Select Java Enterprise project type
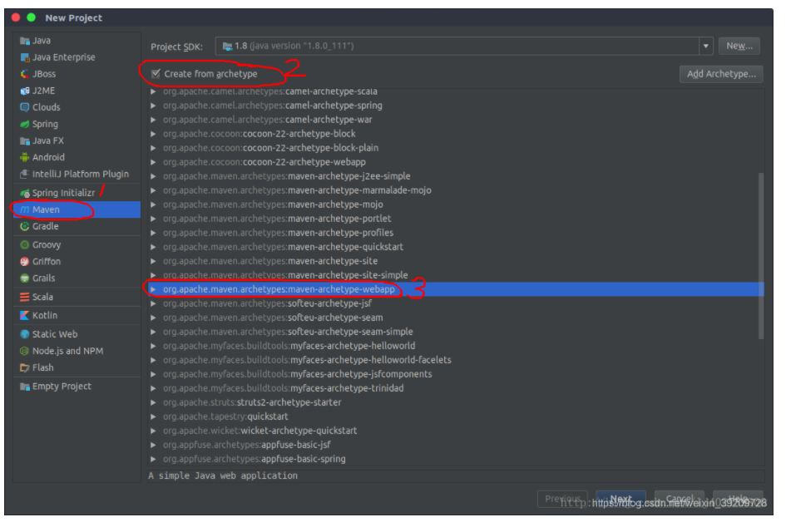The height and width of the screenshot is (532, 786). [64, 57]
